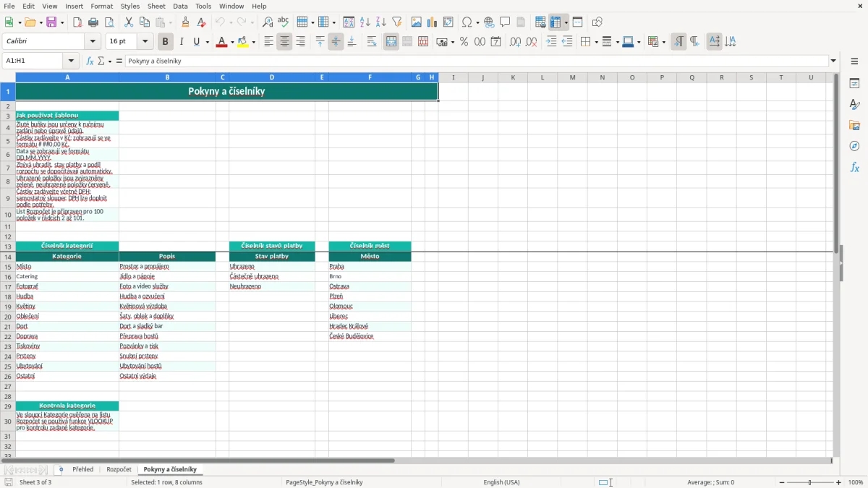Image resolution: width=868 pixels, height=488 pixels.
Task: Toggle Bold formatting
Action: pos(165,42)
